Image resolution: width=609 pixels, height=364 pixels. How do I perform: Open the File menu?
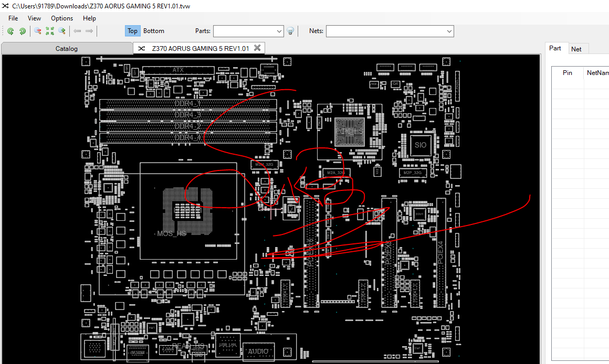(13, 18)
